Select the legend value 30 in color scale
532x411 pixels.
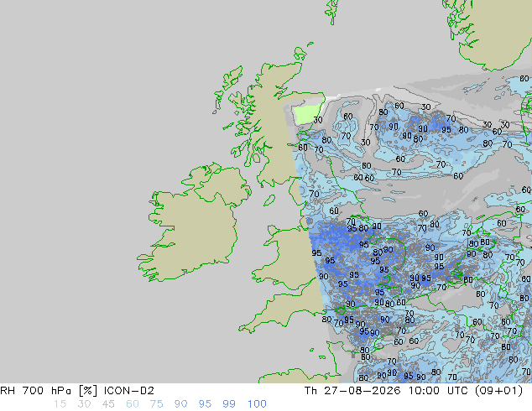(84, 404)
